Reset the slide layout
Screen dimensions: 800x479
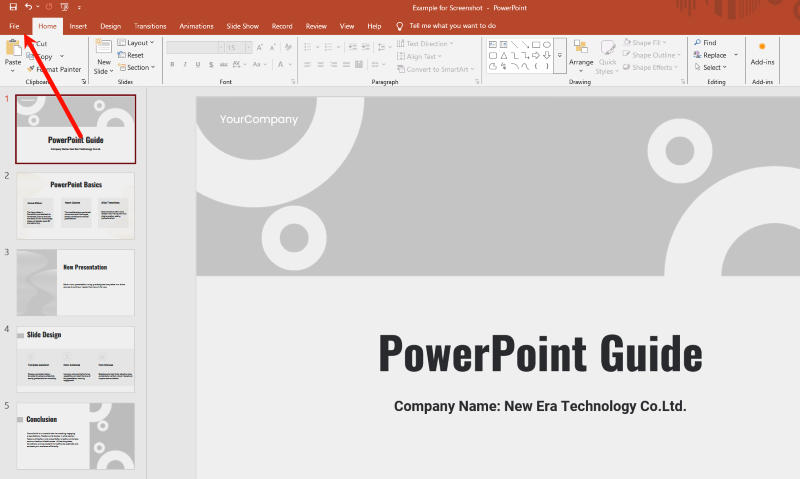click(x=131, y=55)
